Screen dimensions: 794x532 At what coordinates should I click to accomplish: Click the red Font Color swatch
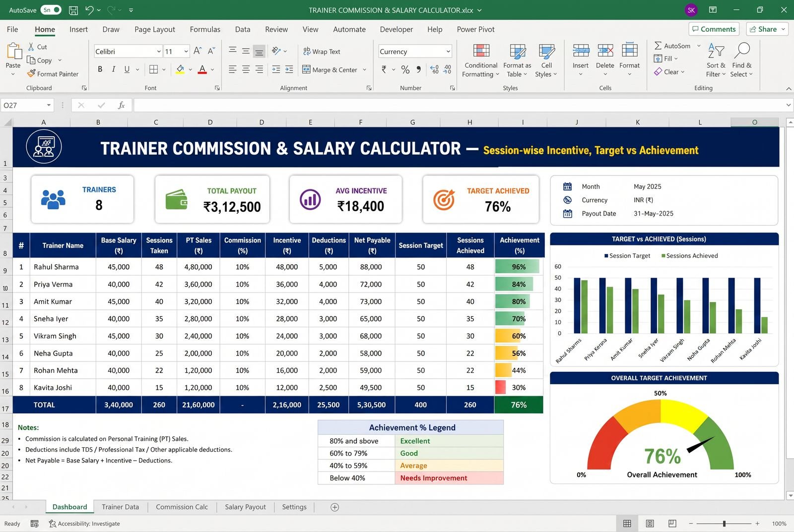click(x=202, y=69)
